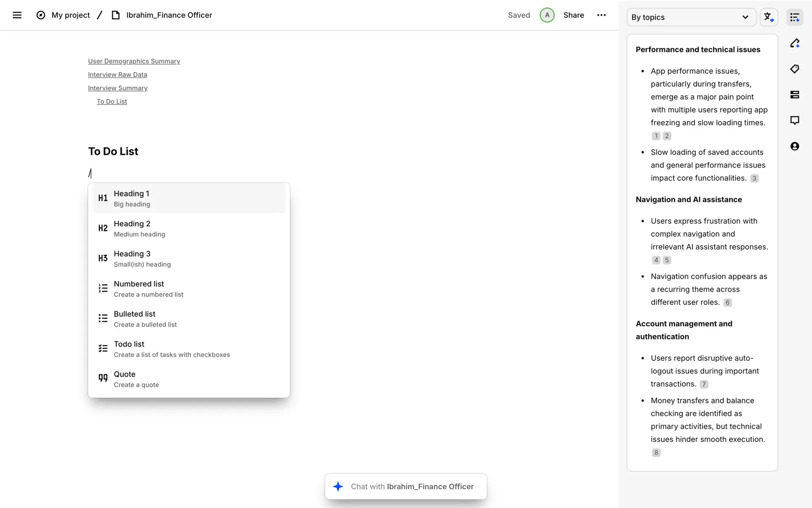812x508 pixels.
Task: Open the AI summary panel icon
Action: click(x=795, y=17)
